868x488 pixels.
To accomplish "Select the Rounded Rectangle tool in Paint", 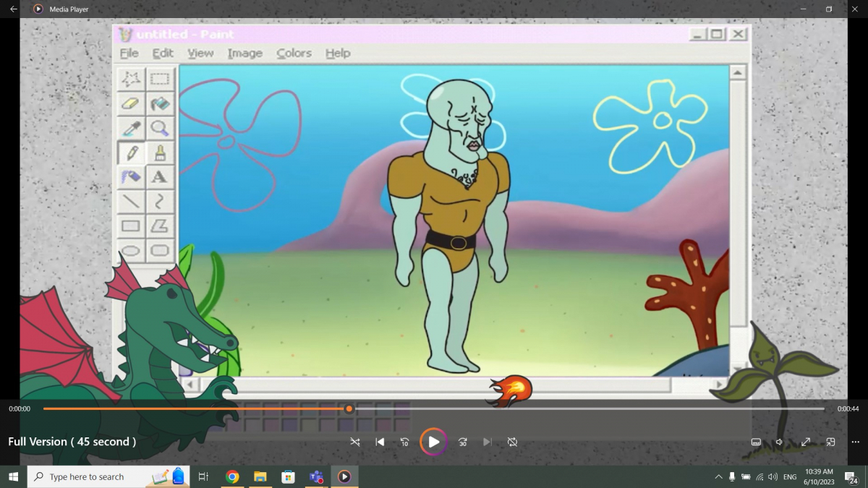I will click(160, 251).
